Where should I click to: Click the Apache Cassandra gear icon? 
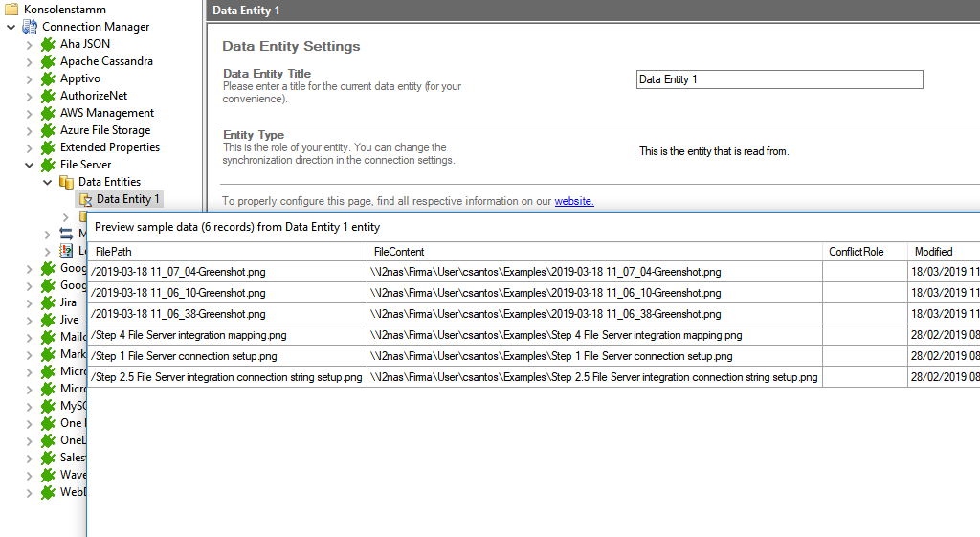(47, 61)
